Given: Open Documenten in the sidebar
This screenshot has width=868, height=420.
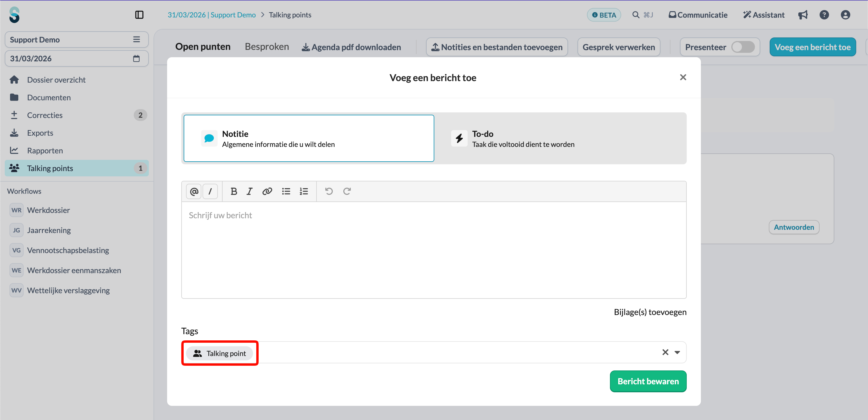Looking at the screenshot, I should 77,98.
